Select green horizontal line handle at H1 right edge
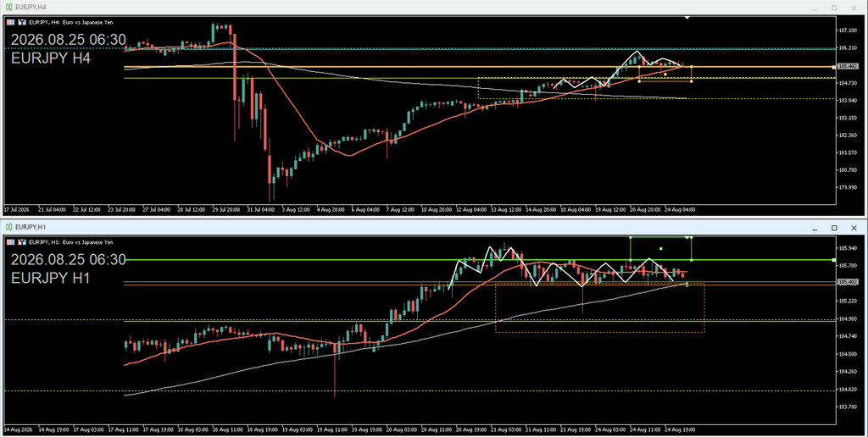This screenshot has height=437, width=868. (834, 259)
